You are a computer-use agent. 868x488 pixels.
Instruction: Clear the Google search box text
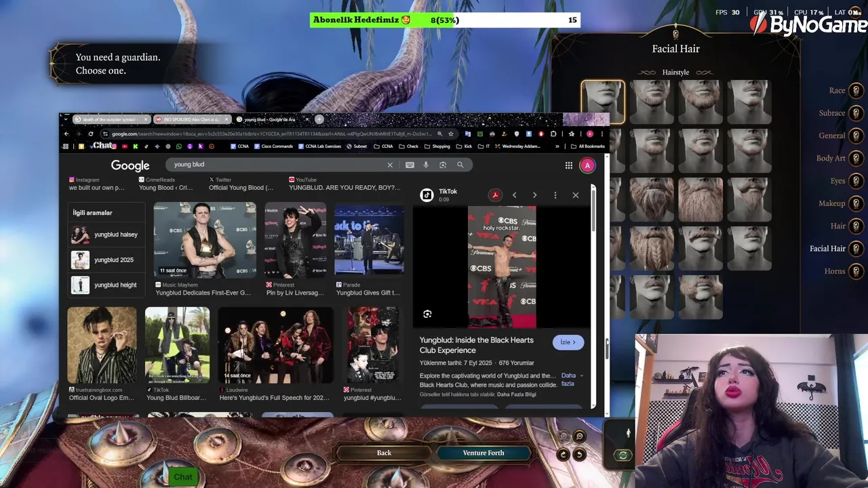[x=390, y=165]
